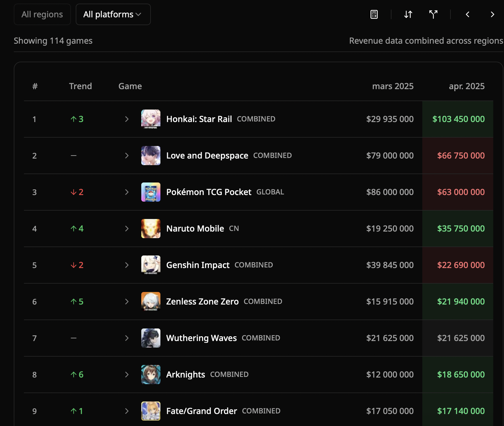Screen dimensions: 504x426
Task: Click the apr. 2025 column header
Action: point(467,86)
